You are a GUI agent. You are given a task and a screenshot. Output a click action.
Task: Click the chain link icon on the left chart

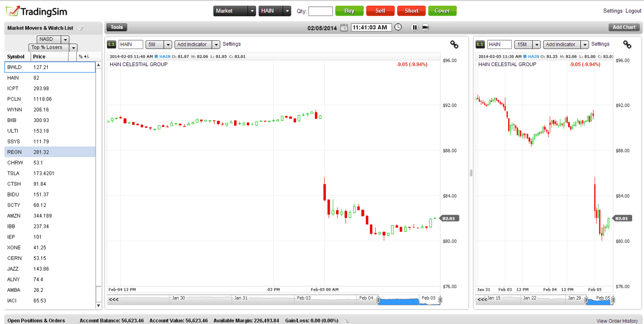(454, 45)
